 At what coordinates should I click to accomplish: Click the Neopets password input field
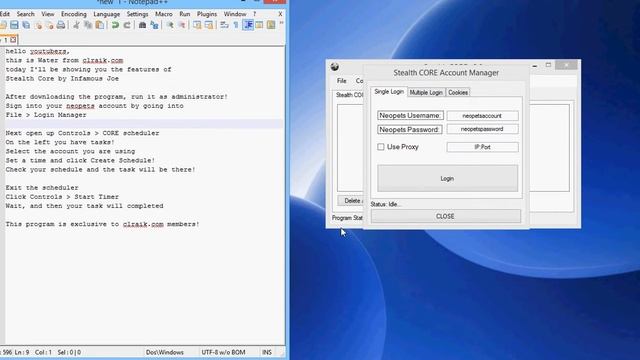[482, 129]
